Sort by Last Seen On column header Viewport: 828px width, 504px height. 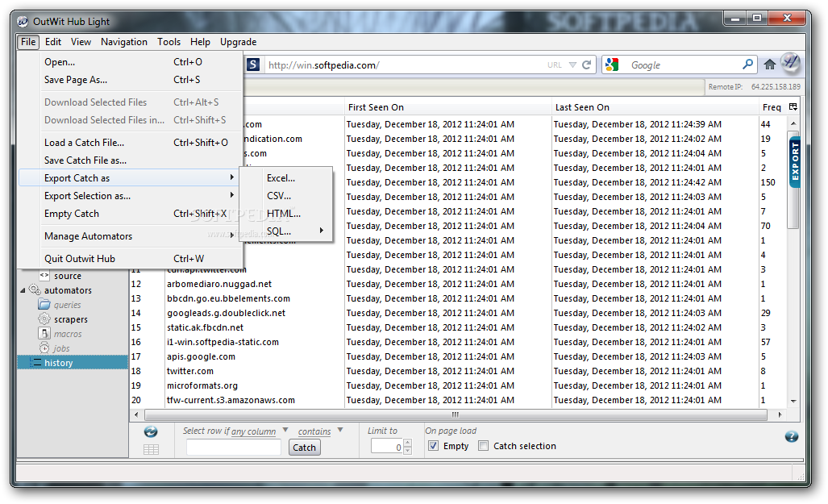point(655,107)
